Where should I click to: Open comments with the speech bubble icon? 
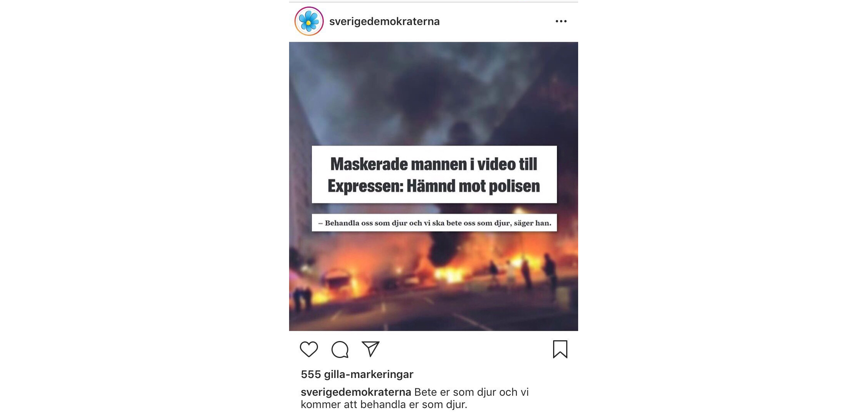click(x=340, y=349)
